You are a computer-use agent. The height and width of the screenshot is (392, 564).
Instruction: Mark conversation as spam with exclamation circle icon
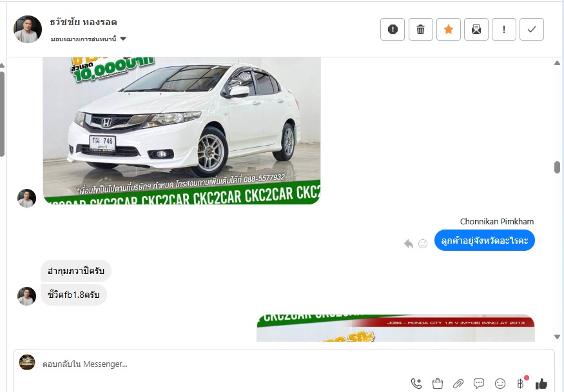click(x=393, y=29)
